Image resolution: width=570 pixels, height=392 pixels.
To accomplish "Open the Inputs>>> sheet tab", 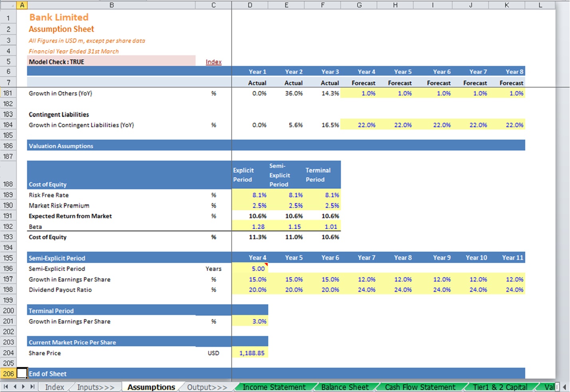I will pos(95,387).
